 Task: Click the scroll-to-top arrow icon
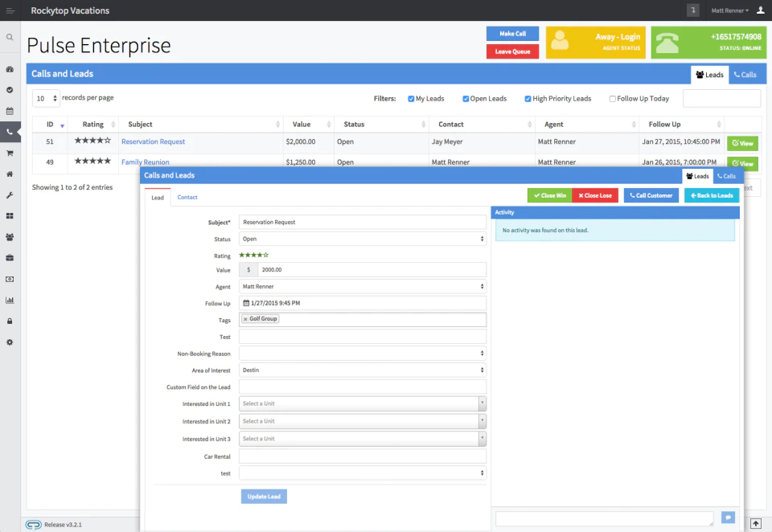(x=756, y=524)
